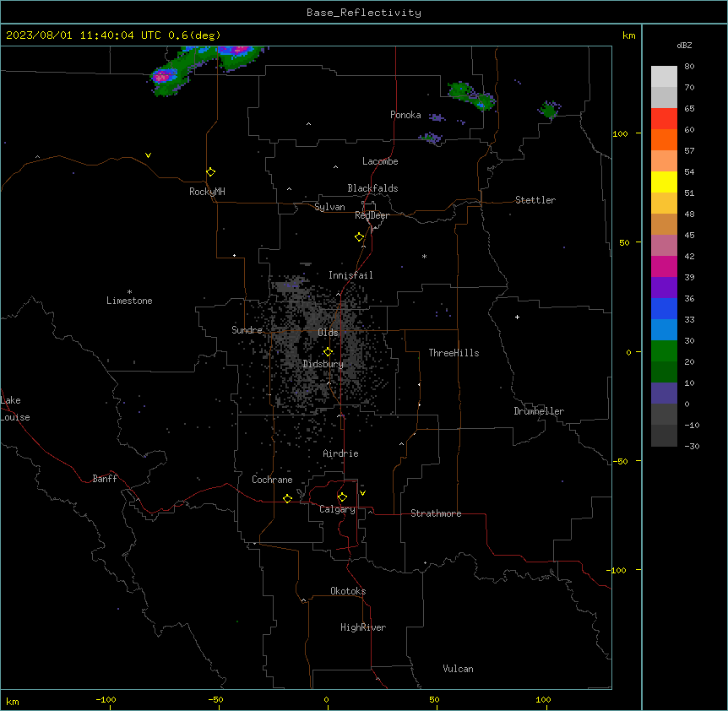Screen dimensions: 728x711
Task: Click the yellow diamond marker south of RedDeer
Action: coord(360,237)
